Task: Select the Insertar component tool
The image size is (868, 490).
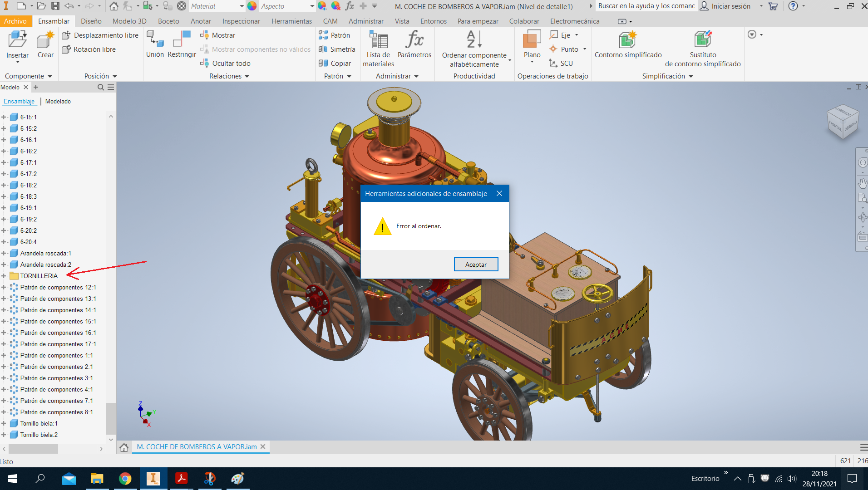Action: click(17, 45)
